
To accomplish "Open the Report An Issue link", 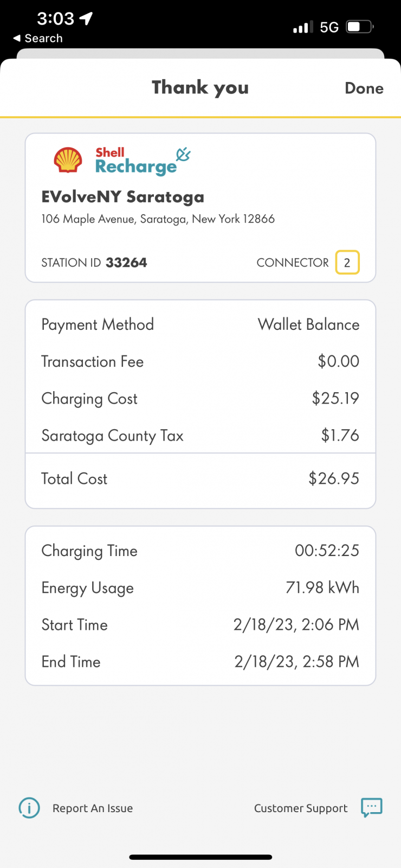I will pos(93,808).
